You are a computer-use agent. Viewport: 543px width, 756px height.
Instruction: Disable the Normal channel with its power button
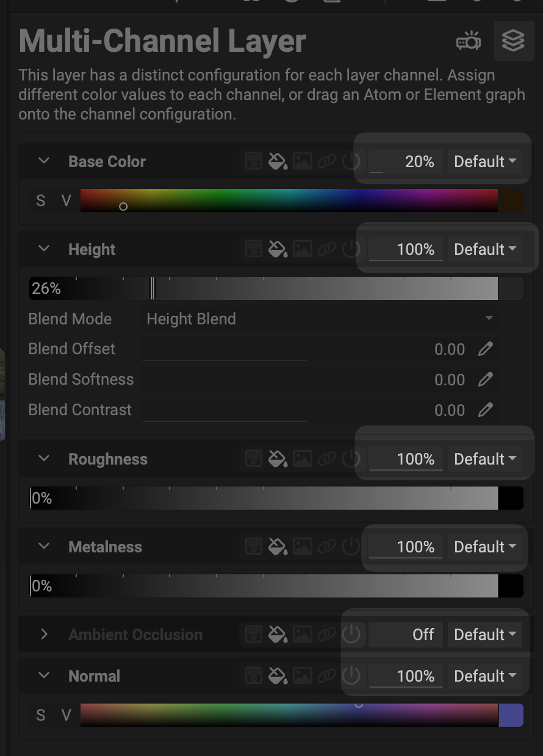click(x=351, y=676)
